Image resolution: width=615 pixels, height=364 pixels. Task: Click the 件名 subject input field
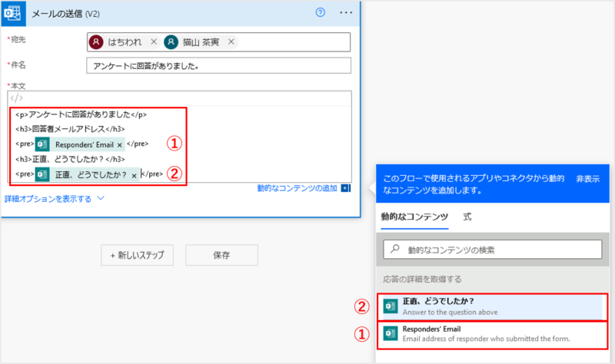(218, 66)
